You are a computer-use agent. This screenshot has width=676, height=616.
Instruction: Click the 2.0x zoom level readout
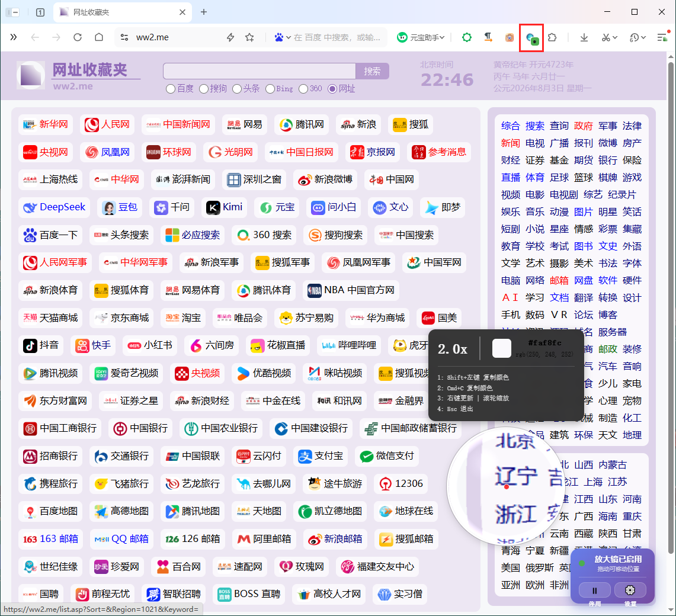(x=452, y=349)
